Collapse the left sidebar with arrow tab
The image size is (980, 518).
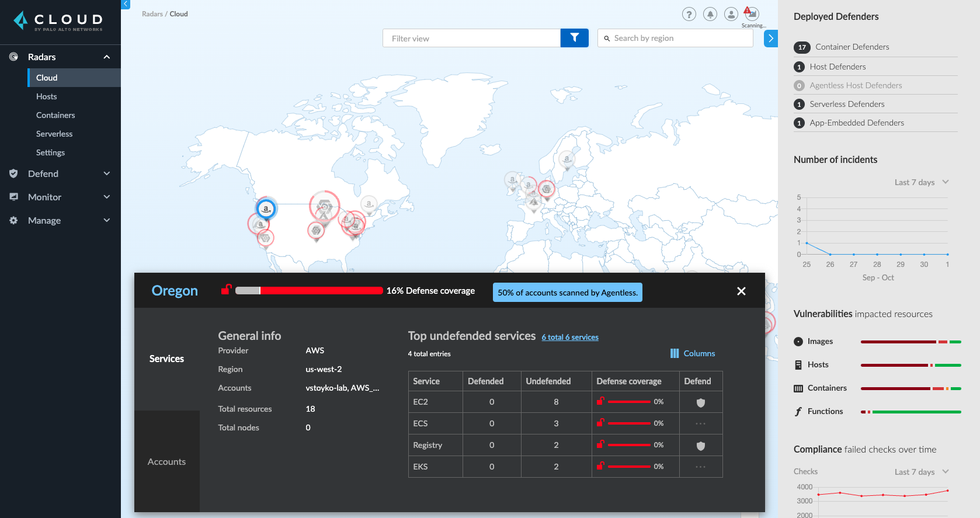click(126, 4)
